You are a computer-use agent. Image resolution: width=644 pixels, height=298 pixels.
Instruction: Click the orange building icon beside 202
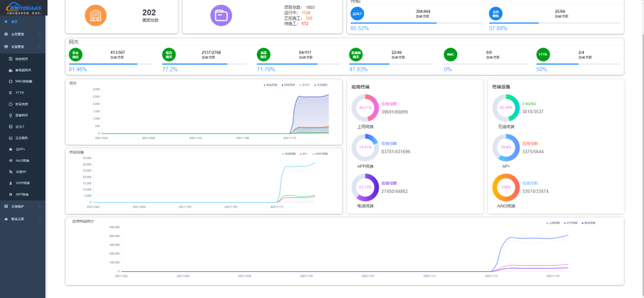95,15
